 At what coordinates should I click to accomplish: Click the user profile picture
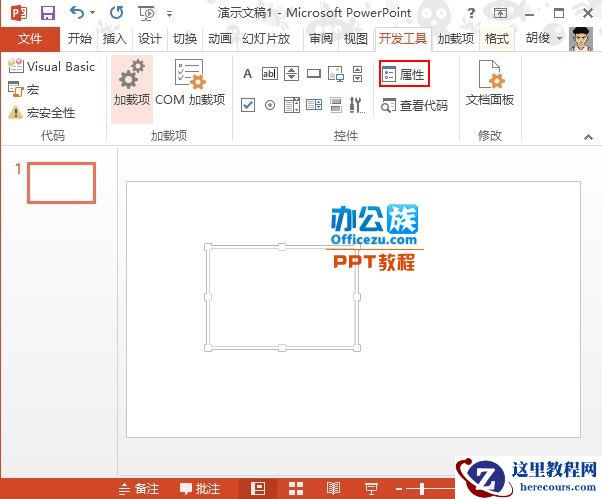(x=581, y=39)
